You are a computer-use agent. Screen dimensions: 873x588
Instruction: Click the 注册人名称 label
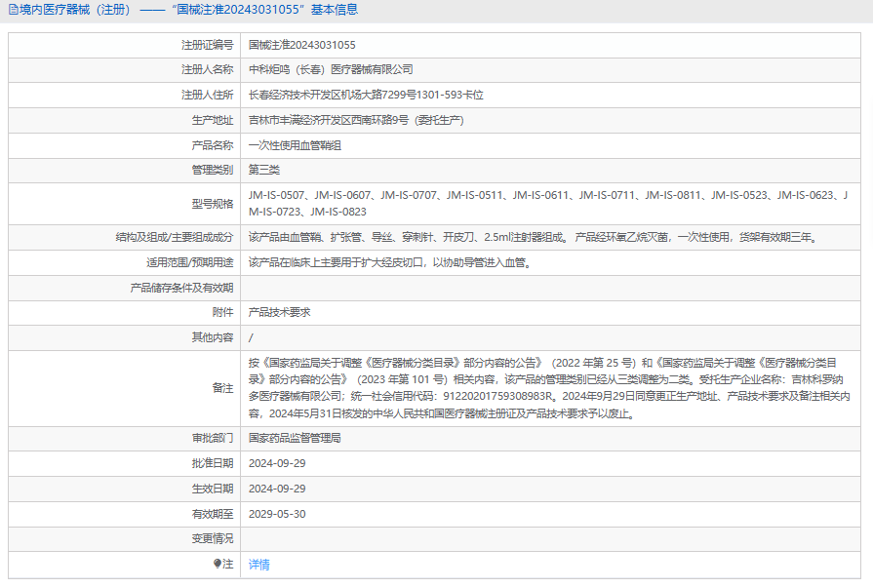(207, 69)
